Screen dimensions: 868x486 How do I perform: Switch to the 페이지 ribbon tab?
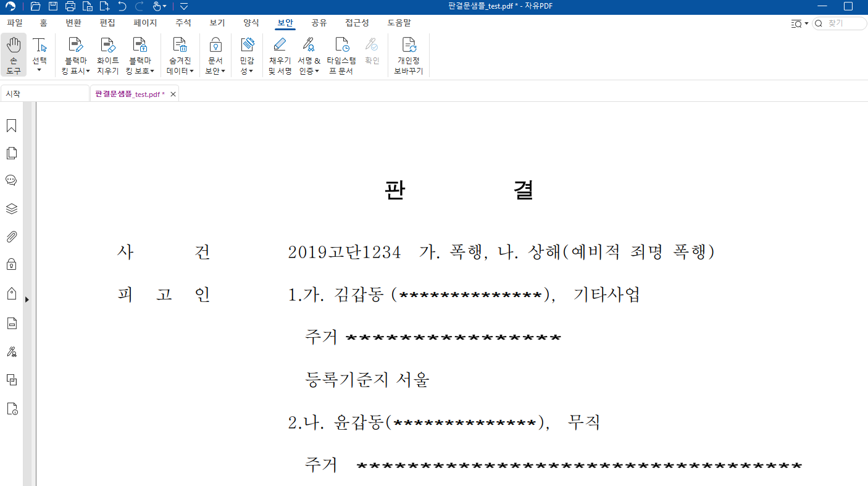tap(145, 23)
